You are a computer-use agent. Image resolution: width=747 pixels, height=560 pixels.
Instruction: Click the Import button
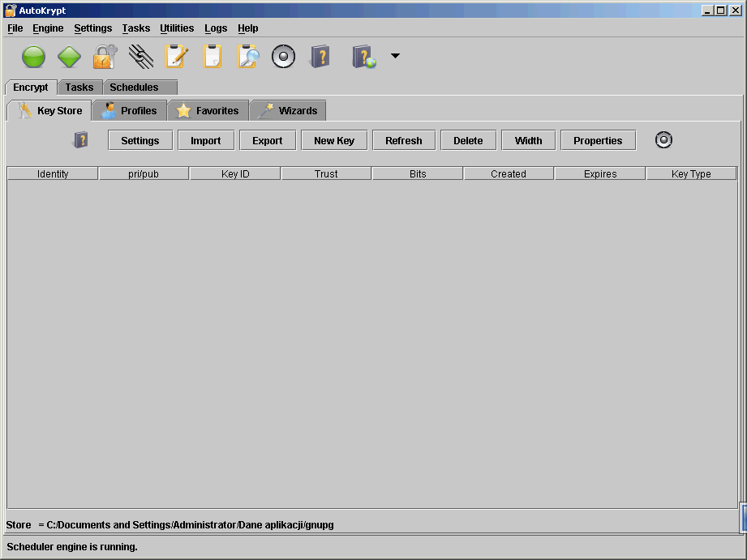coord(206,140)
